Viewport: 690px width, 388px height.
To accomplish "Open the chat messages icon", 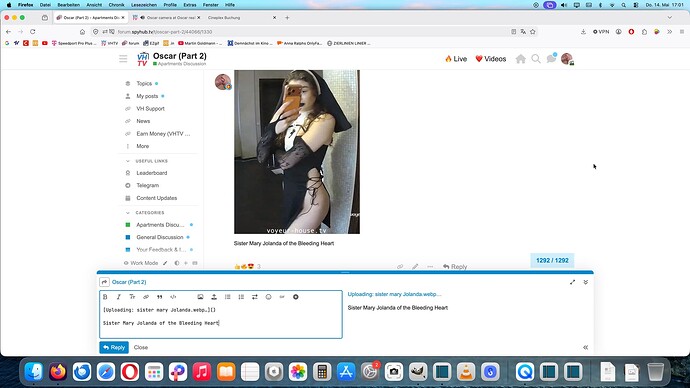I will (551, 59).
